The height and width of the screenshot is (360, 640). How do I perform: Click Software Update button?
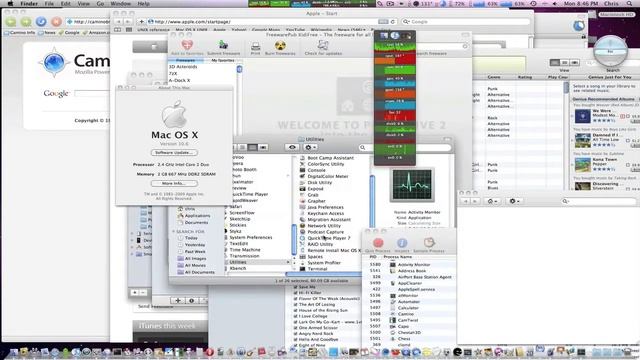(174, 153)
